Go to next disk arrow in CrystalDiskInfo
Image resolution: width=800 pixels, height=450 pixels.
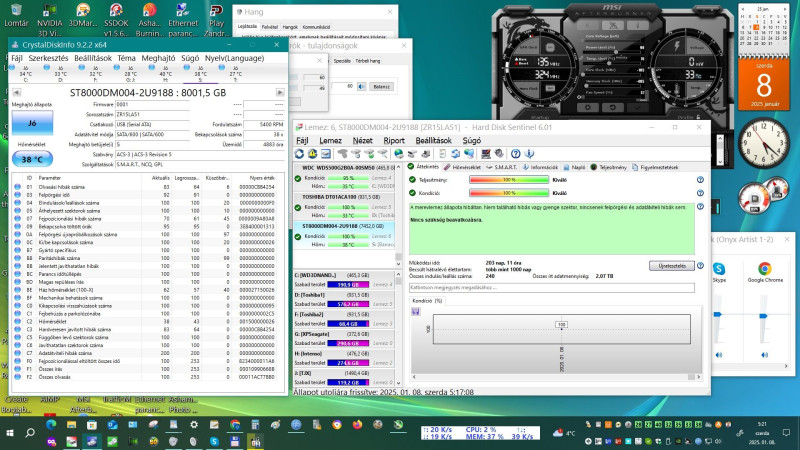pyautogui.click(x=280, y=92)
